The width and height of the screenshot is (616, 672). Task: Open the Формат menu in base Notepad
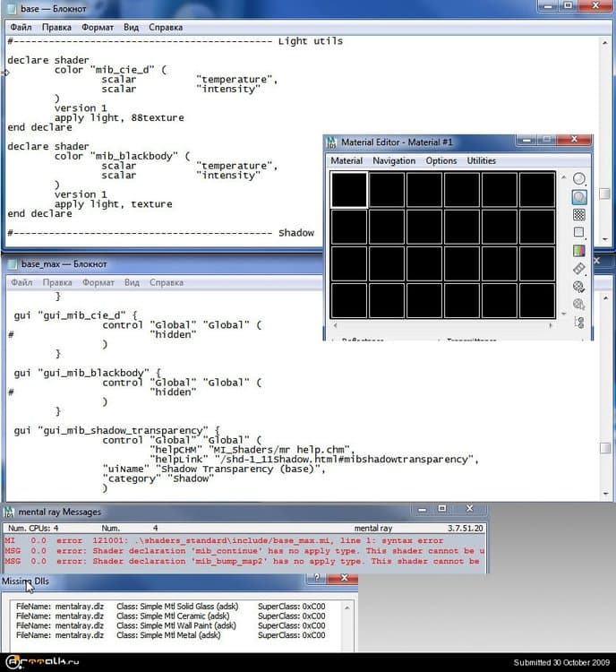coord(98,28)
